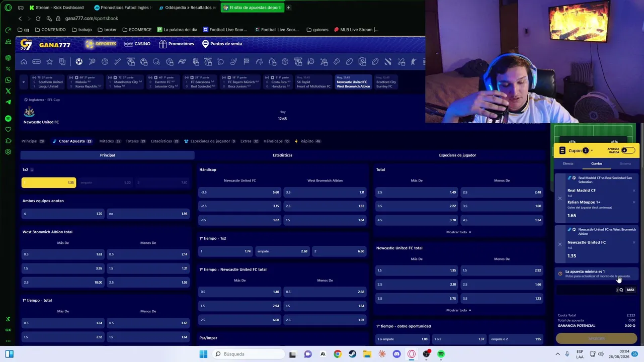
Task: Click the MÁX stake button
Action: pos(630,290)
